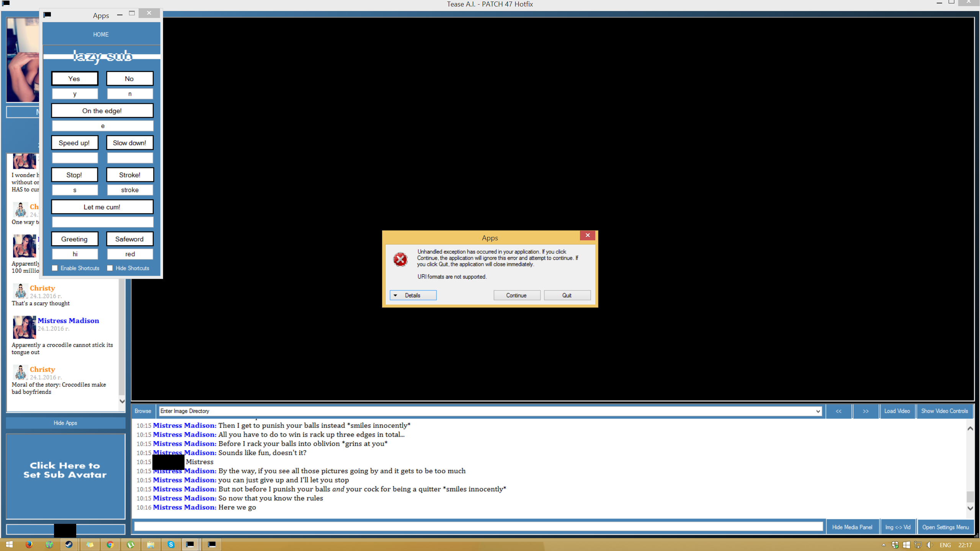Click the red error icon in dialog
The height and width of the screenshot is (551, 980).
pyautogui.click(x=400, y=259)
